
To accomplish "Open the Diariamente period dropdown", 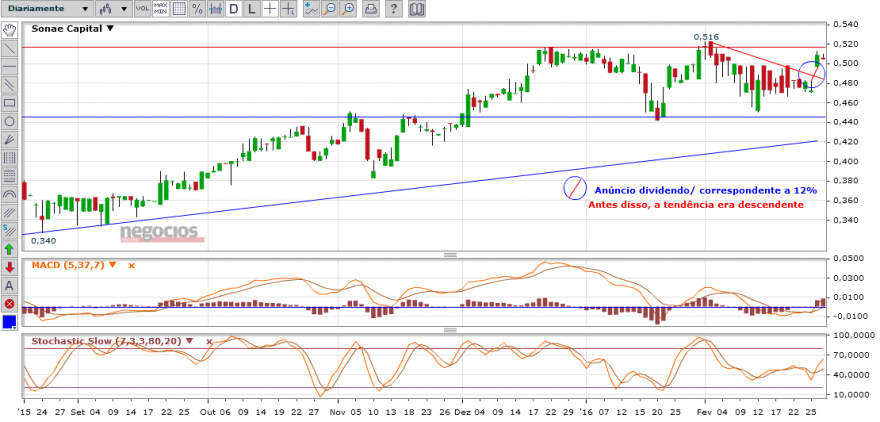I will [x=47, y=8].
